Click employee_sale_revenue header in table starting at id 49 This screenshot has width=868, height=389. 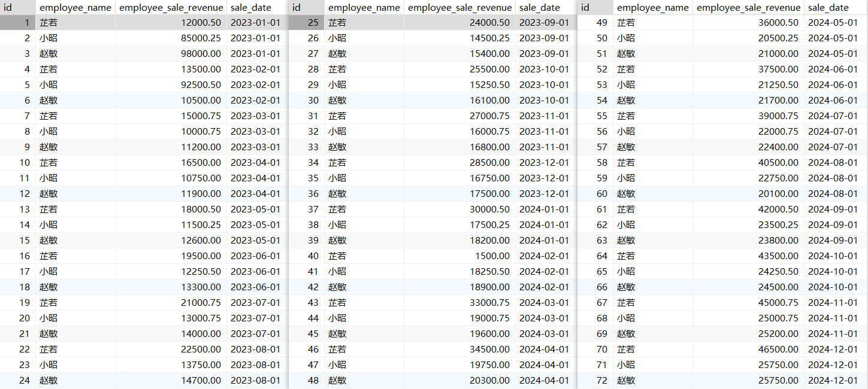pos(748,8)
